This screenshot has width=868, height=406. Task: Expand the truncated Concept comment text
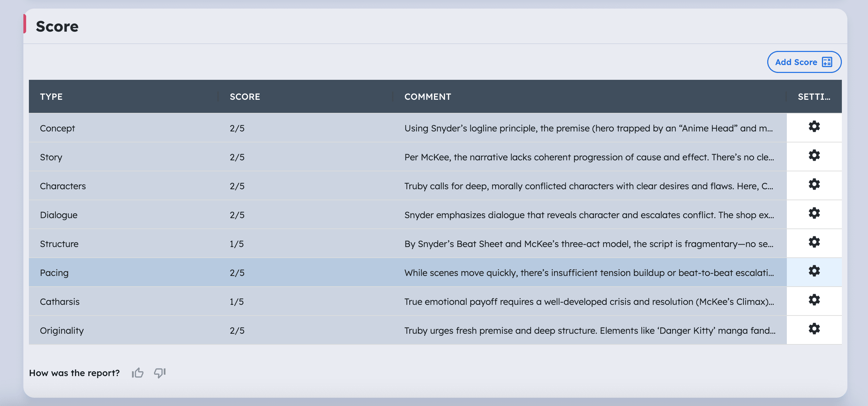pyautogui.click(x=588, y=128)
